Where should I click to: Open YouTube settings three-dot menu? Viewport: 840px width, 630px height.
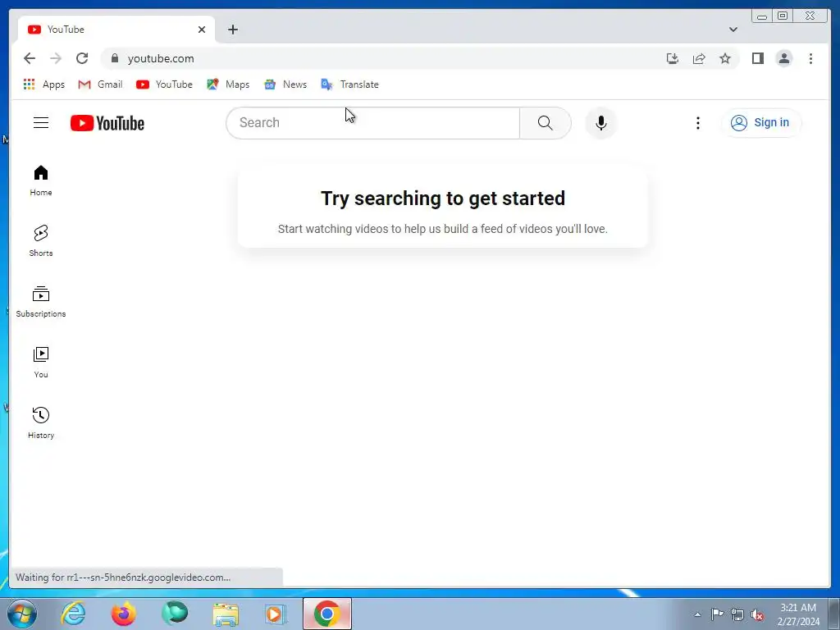697,123
